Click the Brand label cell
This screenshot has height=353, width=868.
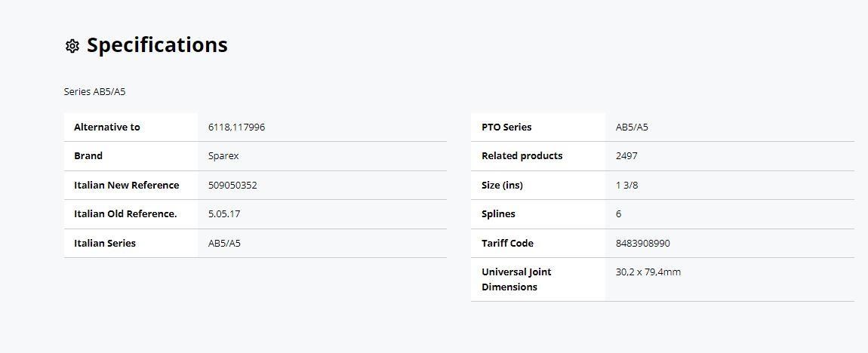(x=131, y=156)
